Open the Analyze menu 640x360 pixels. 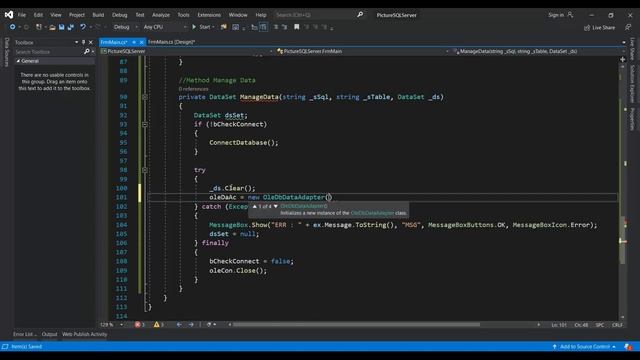[161, 15]
